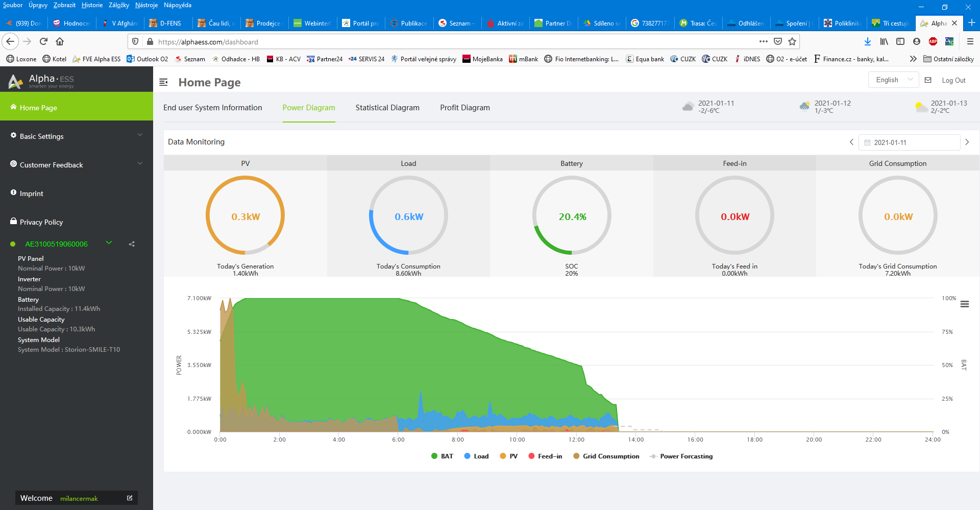Click the PV color swatch in the legend
This screenshot has height=510, width=980.
[x=503, y=456]
